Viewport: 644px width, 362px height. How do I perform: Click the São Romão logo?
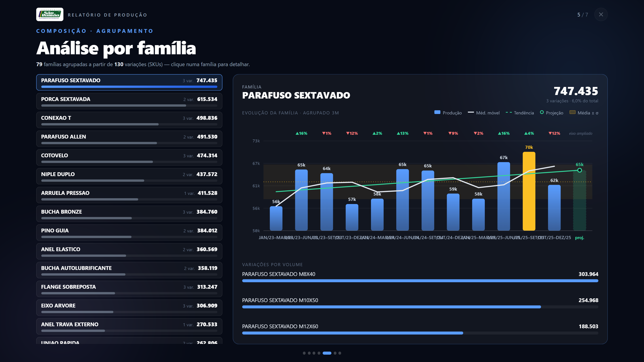[50, 15]
